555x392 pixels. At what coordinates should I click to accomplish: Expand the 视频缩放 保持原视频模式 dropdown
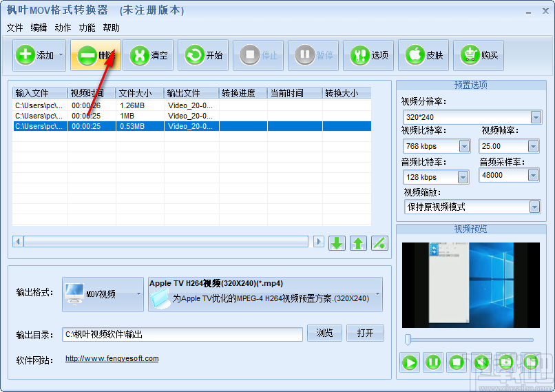pos(534,207)
